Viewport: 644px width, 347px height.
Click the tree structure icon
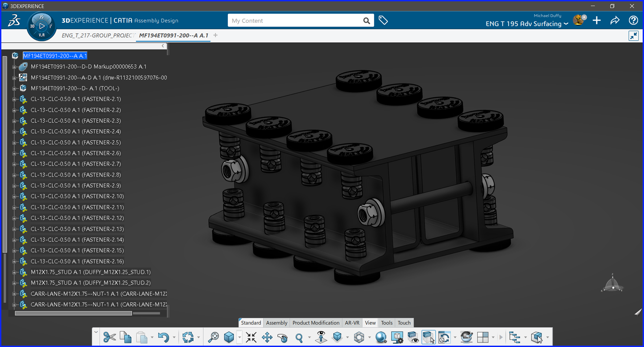pos(515,337)
